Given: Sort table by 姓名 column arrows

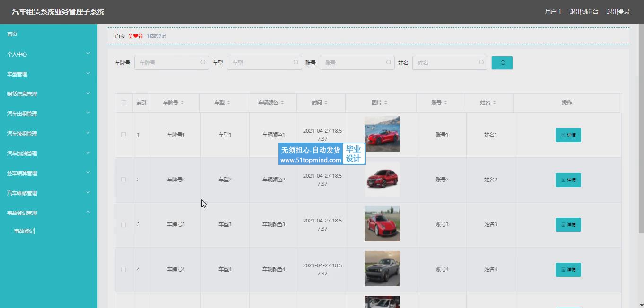Looking at the screenshot, I should tap(494, 103).
